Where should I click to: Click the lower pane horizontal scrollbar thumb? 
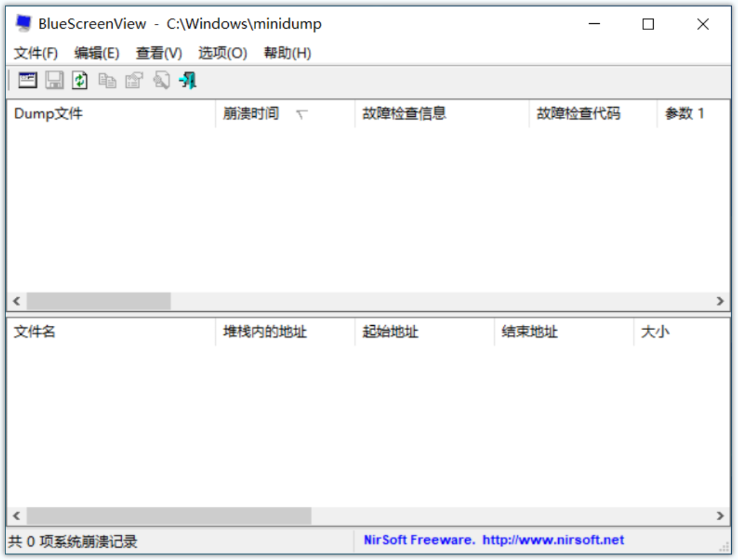169,516
